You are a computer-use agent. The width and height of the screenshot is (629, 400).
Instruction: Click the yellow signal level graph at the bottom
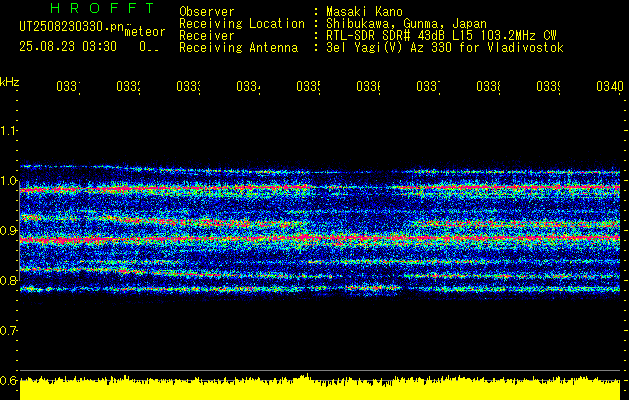coord(320,388)
